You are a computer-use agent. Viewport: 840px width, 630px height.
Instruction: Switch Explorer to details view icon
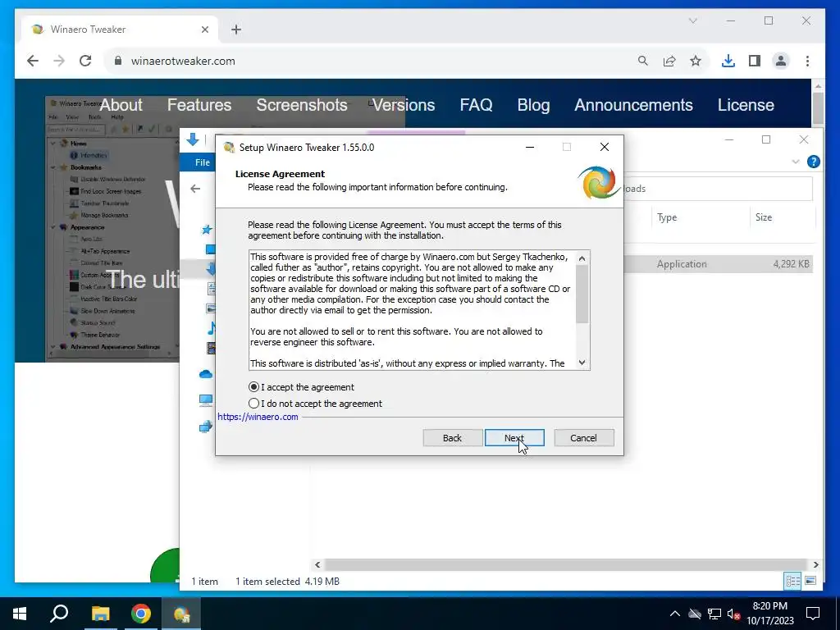click(793, 581)
